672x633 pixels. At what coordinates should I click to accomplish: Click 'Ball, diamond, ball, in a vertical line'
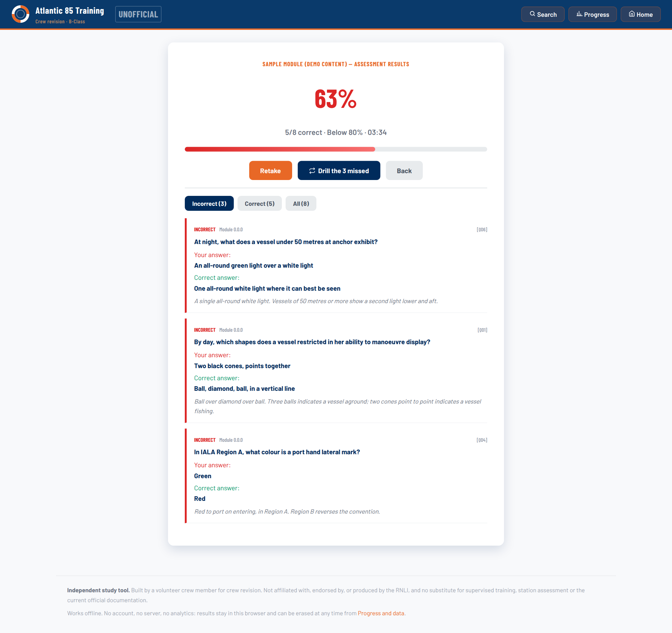tap(245, 388)
